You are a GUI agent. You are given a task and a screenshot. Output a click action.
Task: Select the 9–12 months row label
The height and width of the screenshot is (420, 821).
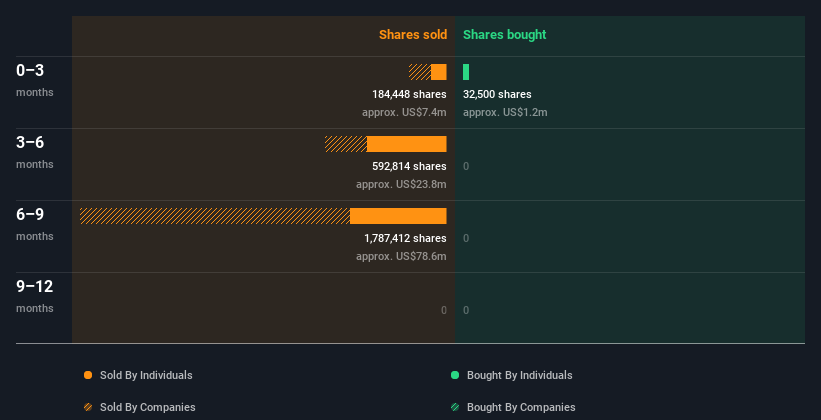point(35,287)
